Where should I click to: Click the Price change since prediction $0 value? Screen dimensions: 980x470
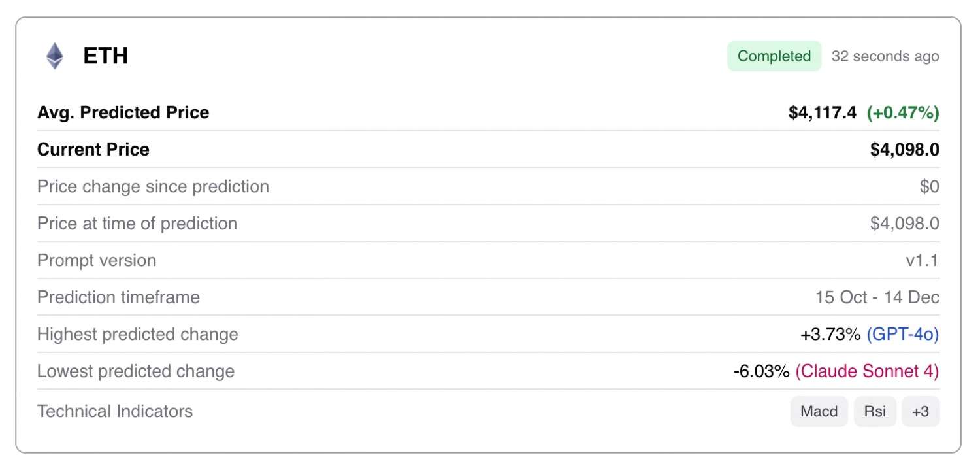click(929, 186)
